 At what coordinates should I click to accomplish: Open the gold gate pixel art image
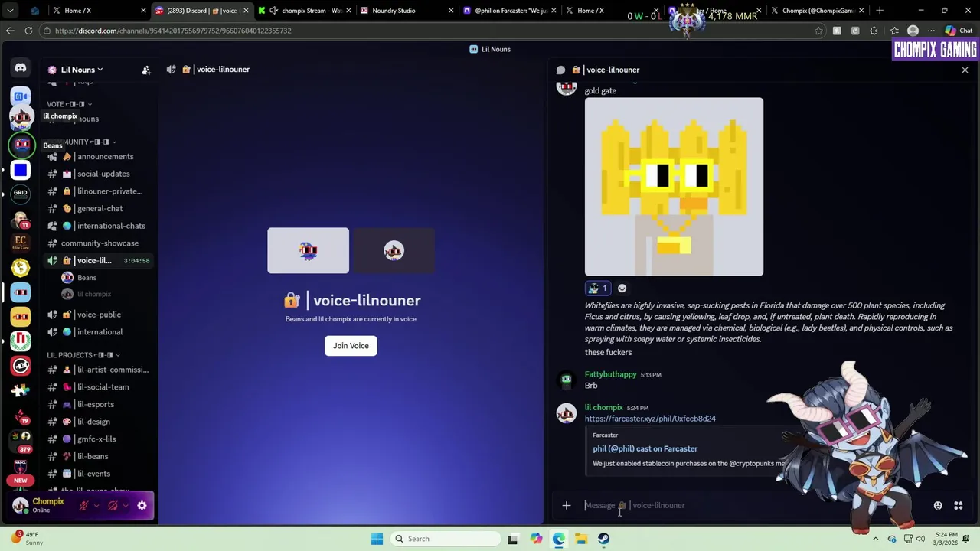674,187
